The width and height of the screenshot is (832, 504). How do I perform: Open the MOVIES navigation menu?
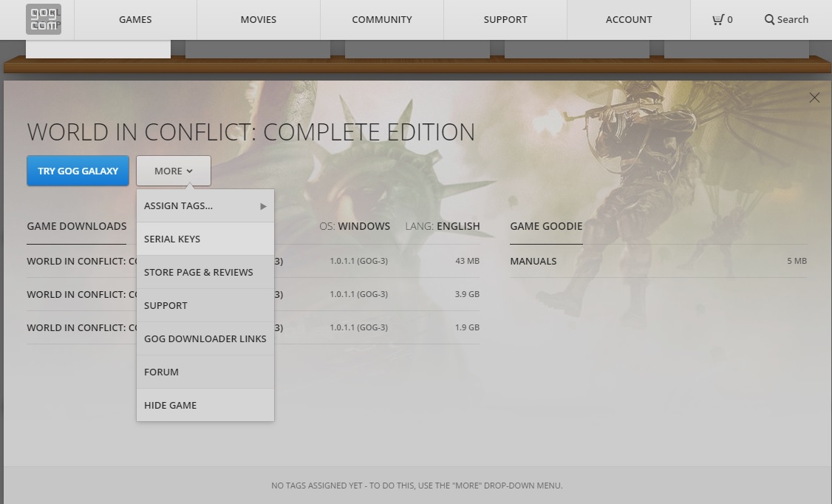259,20
